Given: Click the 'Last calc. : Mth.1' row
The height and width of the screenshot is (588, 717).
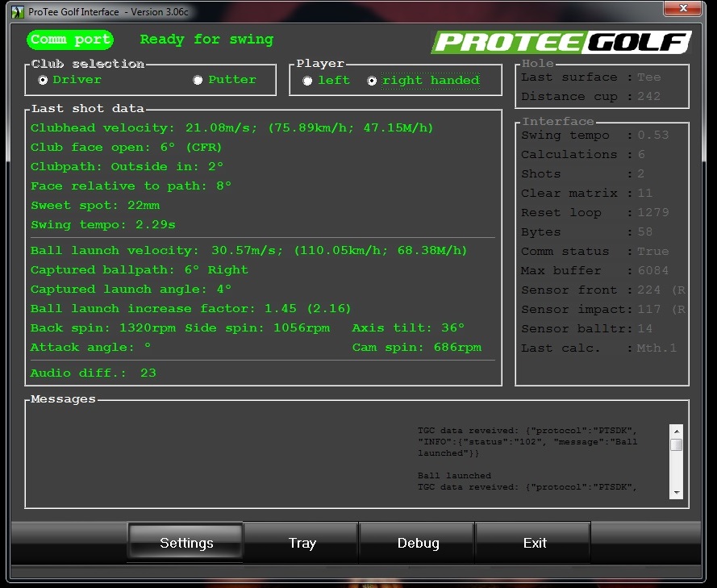Looking at the screenshot, I should [x=599, y=348].
